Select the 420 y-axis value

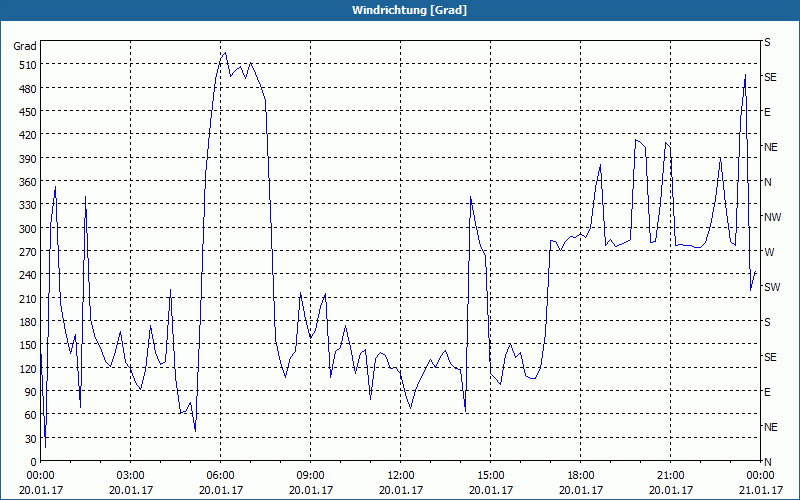(28, 135)
